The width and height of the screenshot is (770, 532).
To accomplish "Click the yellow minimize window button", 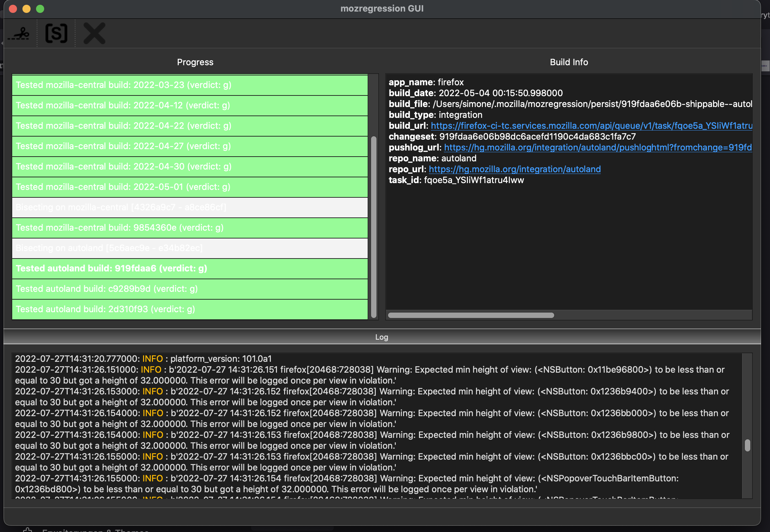I will pyautogui.click(x=27, y=9).
